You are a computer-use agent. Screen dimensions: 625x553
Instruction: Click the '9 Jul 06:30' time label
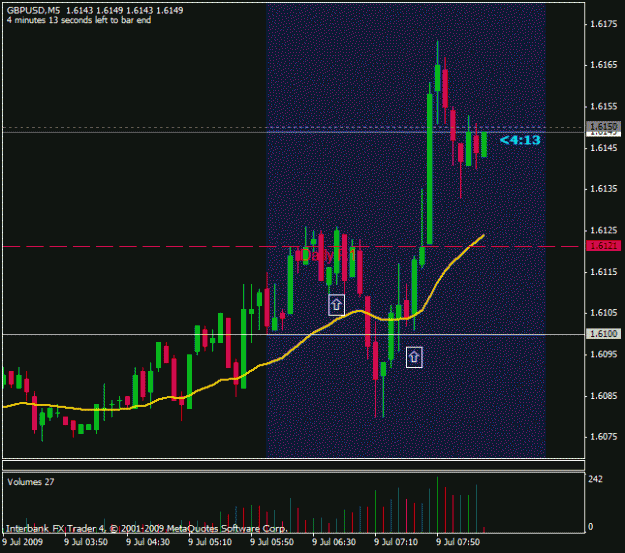click(334, 542)
